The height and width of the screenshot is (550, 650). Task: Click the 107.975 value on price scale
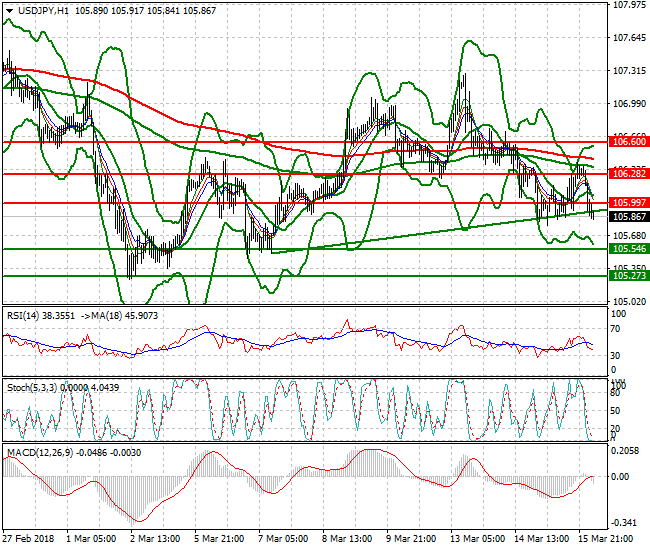628,5
